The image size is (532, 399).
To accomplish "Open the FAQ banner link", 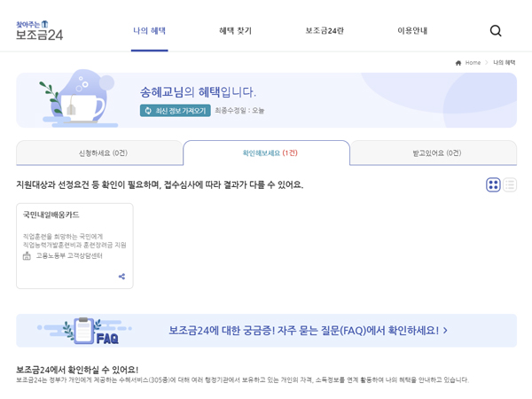I will [266, 331].
